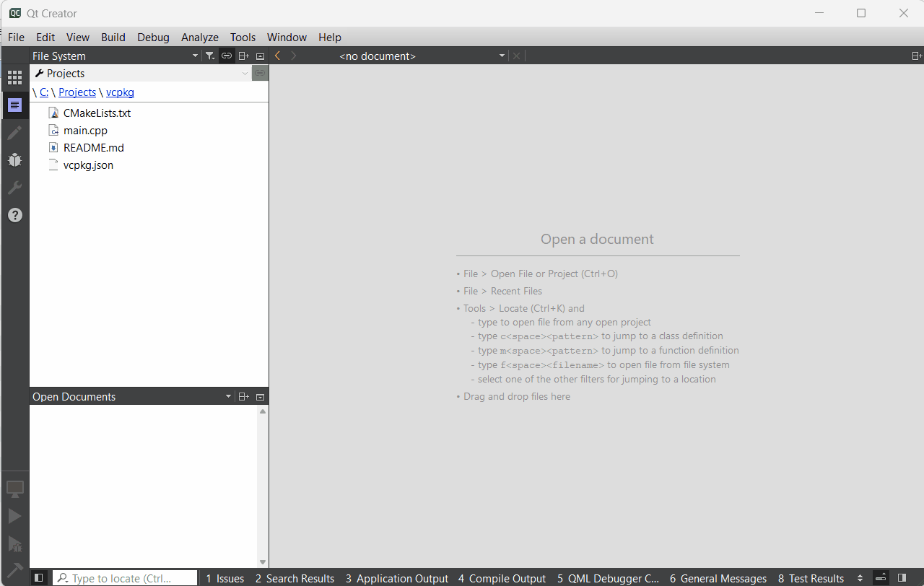This screenshot has width=924, height=586.
Task: Click the vcpkg breadcrumb link
Action: pos(119,92)
